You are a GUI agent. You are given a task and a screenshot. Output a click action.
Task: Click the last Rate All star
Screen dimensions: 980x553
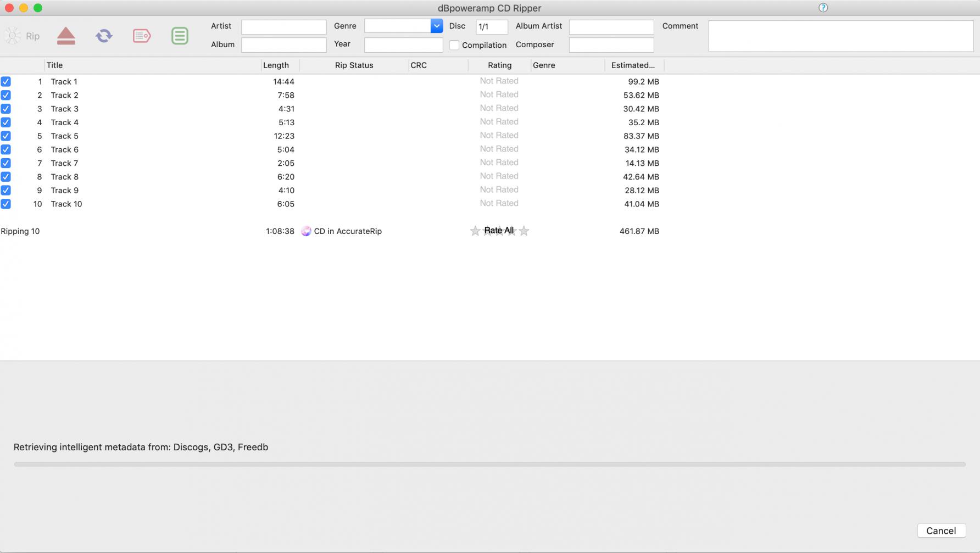click(524, 231)
